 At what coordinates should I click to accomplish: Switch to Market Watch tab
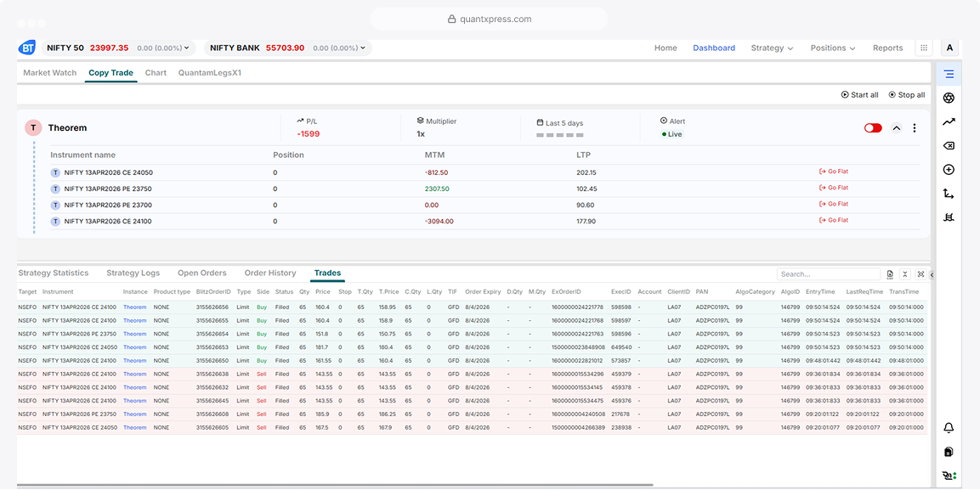[50, 72]
